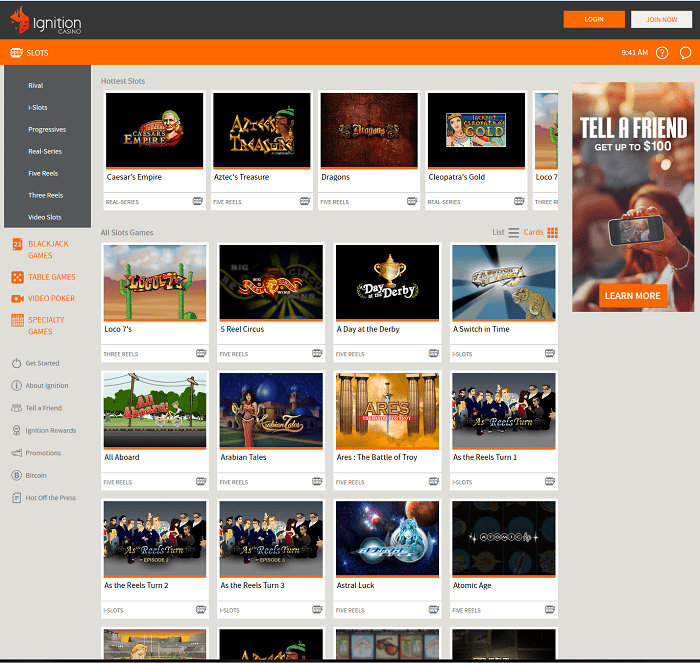Click the LOGIN button

pyautogui.click(x=594, y=20)
